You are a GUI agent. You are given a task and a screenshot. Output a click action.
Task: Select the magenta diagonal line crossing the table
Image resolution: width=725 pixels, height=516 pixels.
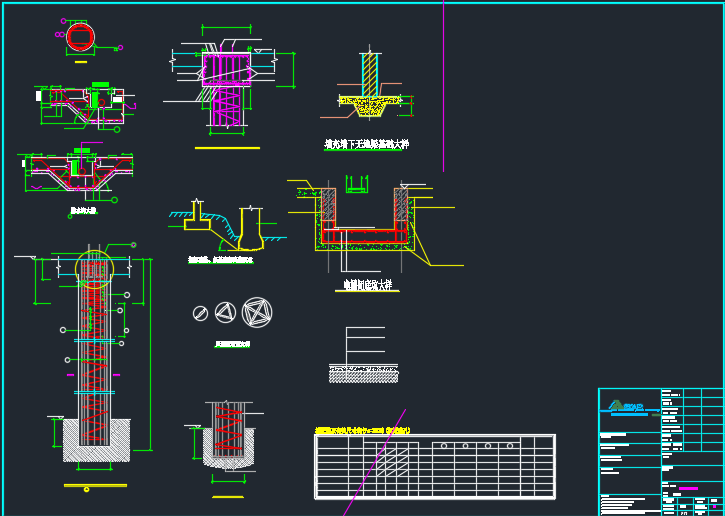tap(375, 462)
